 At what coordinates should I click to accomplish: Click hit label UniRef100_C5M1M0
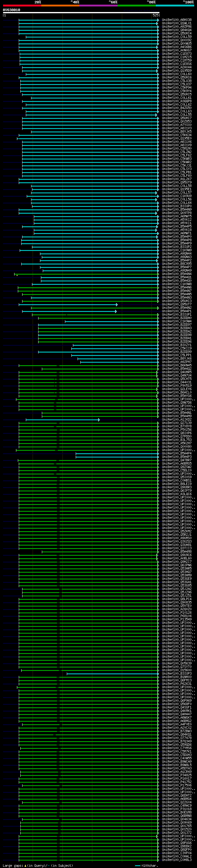[x=176, y=149]
